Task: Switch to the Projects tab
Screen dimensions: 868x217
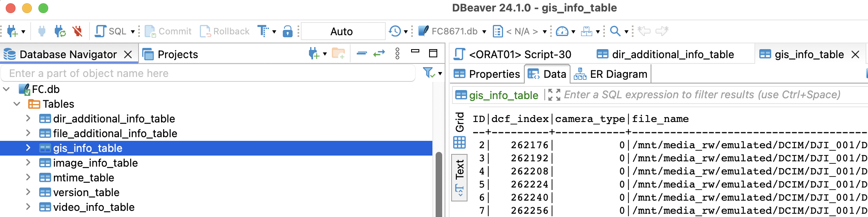Action: 170,54
